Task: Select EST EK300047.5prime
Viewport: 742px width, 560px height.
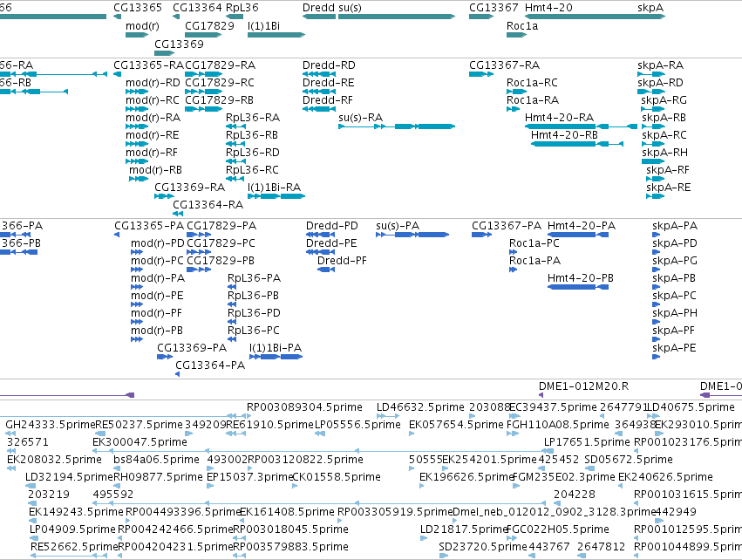Action: click(x=140, y=442)
